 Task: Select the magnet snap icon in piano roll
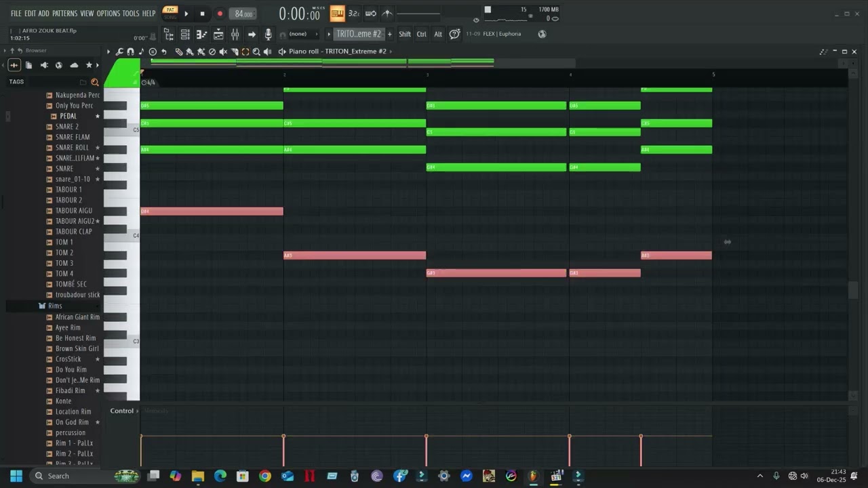(x=130, y=52)
